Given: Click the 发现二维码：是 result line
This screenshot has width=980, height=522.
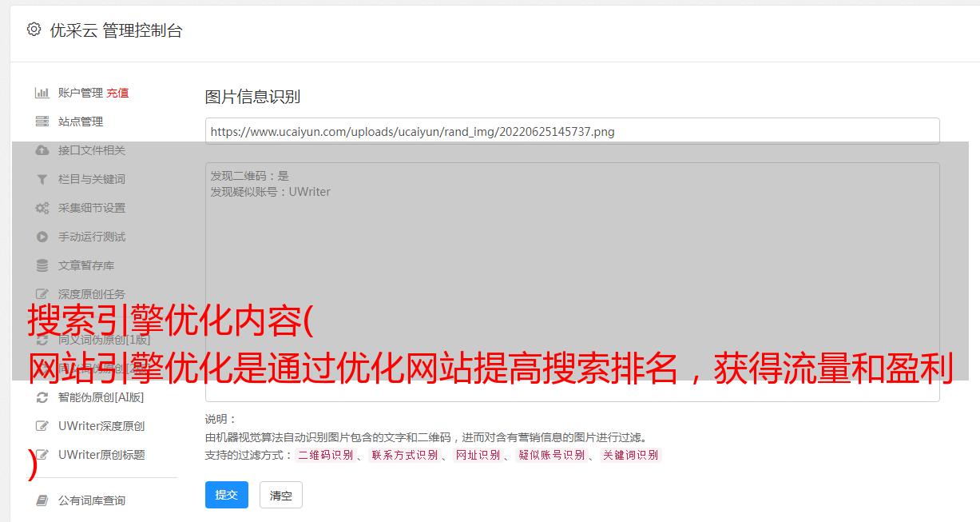Looking at the screenshot, I should pyautogui.click(x=250, y=176).
